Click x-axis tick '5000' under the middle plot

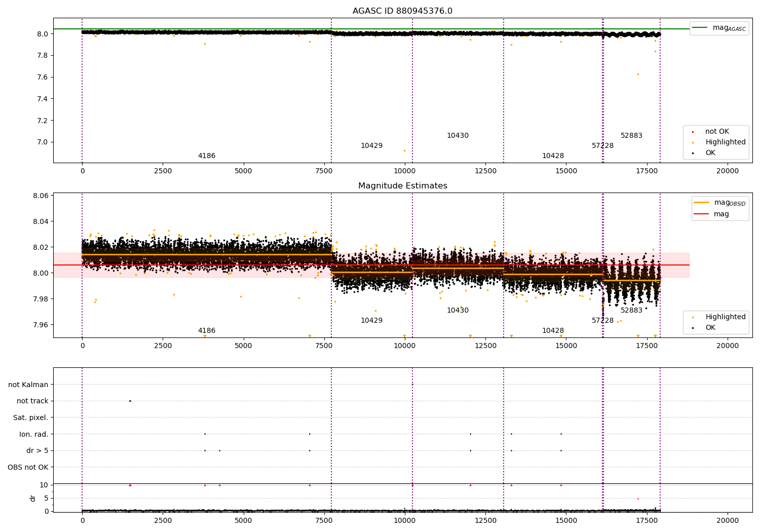pyautogui.click(x=243, y=346)
